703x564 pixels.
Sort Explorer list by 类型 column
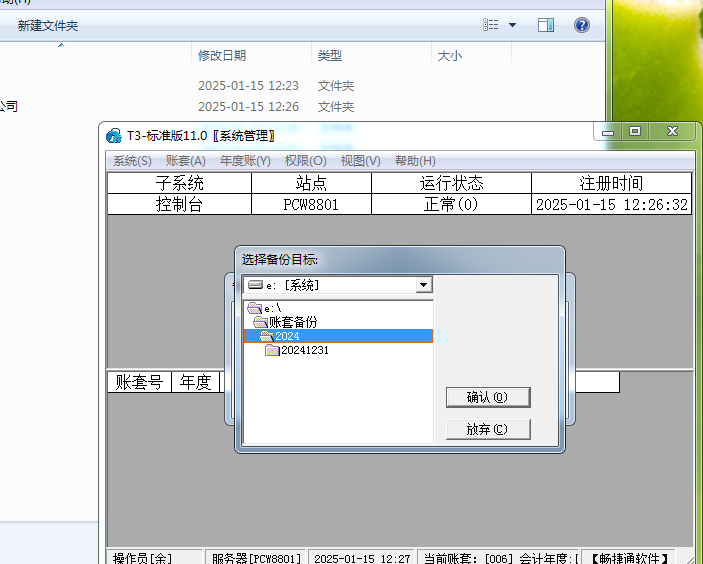372,56
